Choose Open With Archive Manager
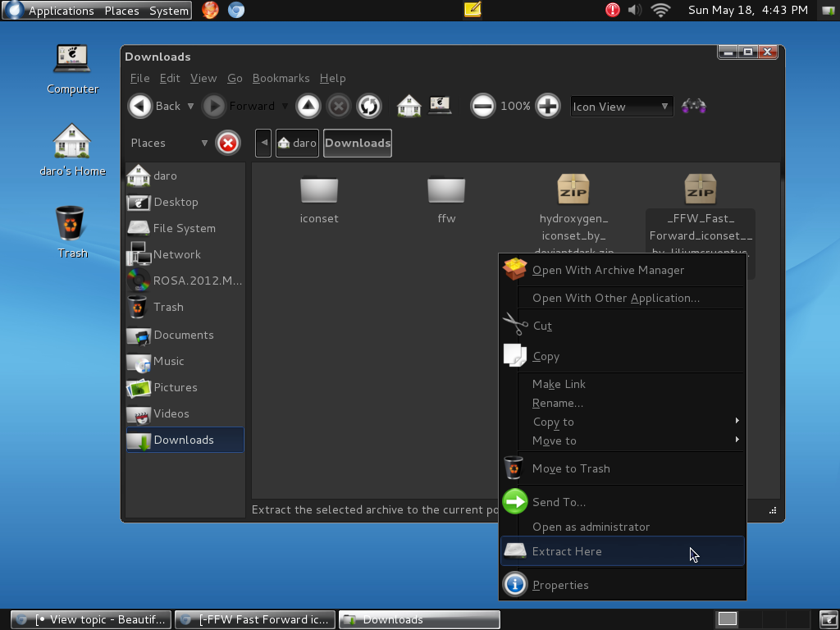 click(x=607, y=270)
